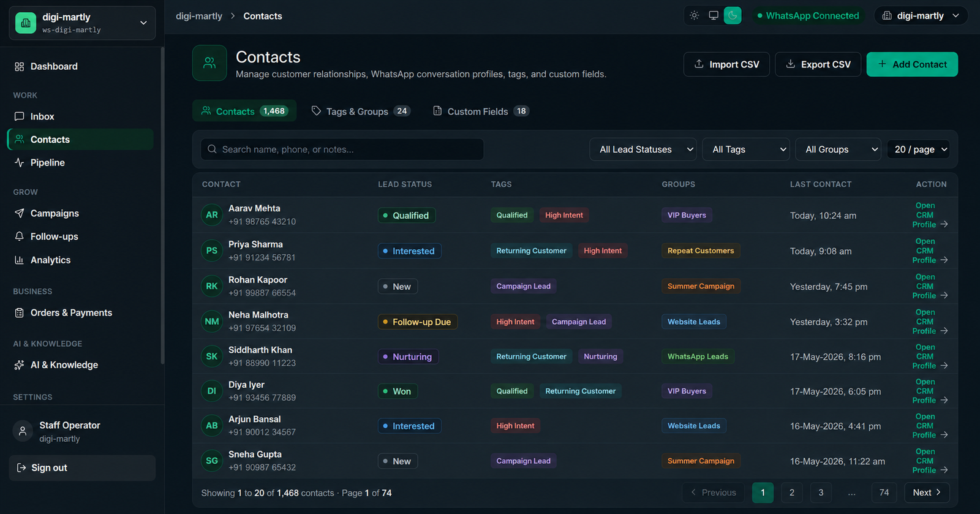Change the 20 / page setting
980x514 pixels.
pyautogui.click(x=918, y=149)
